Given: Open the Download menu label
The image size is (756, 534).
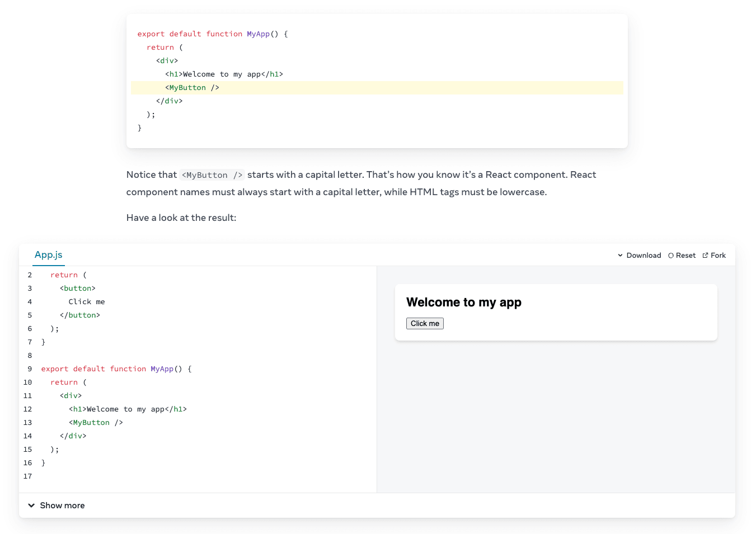Looking at the screenshot, I should 644,256.
